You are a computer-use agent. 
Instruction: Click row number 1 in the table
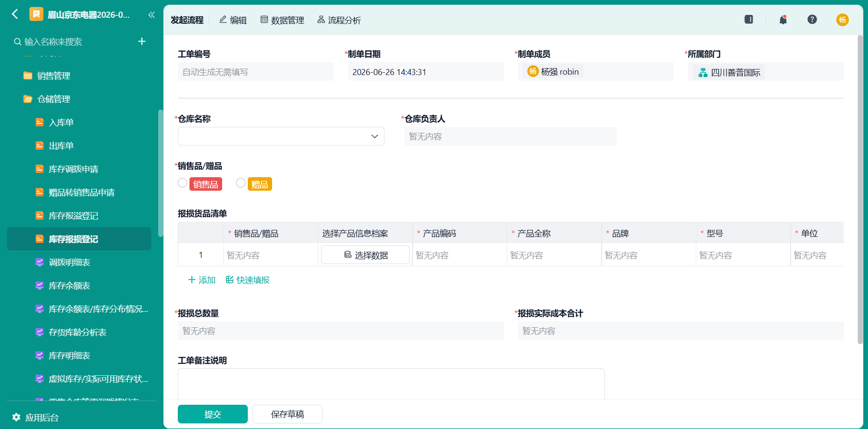coord(201,255)
